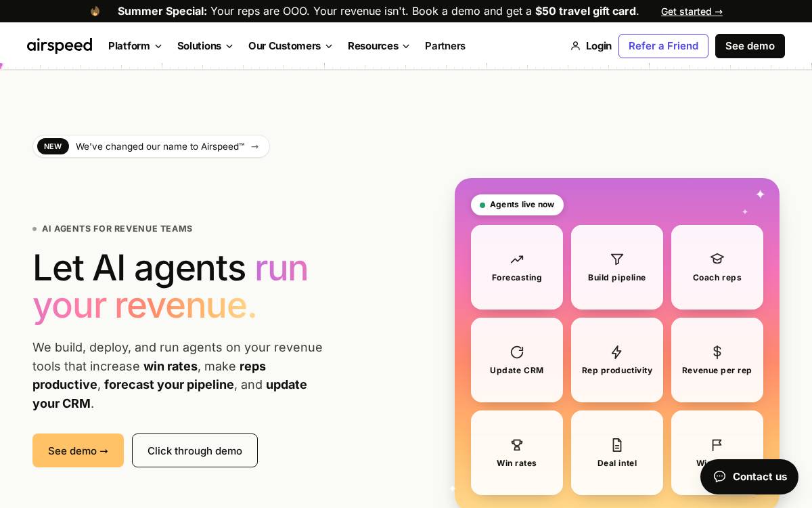812x508 pixels.
Task: Click the Build pipeline funnel icon
Action: (x=617, y=259)
